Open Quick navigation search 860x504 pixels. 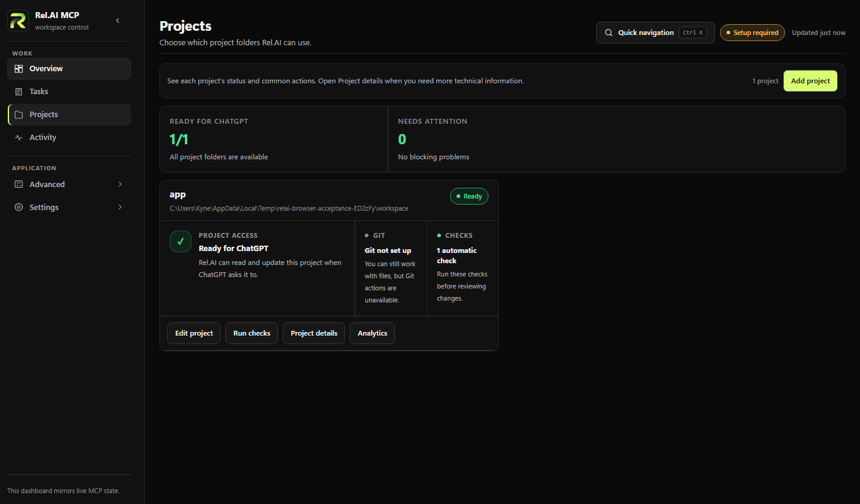pos(655,33)
